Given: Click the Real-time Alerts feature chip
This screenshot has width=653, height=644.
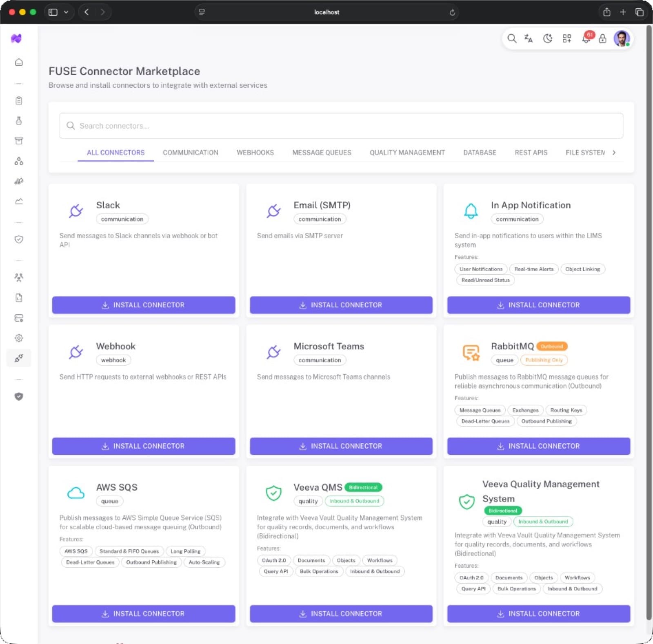Looking at the screenshot, I should [534, 269].
